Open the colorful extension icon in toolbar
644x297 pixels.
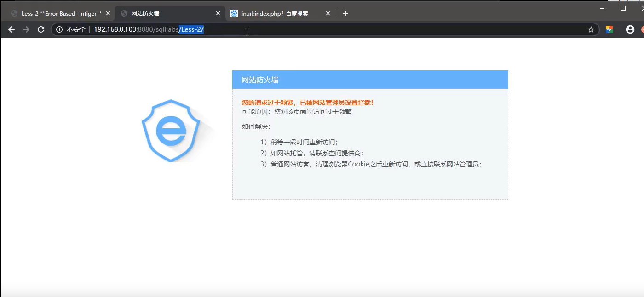pyautogui.click(x=609, y=29)
